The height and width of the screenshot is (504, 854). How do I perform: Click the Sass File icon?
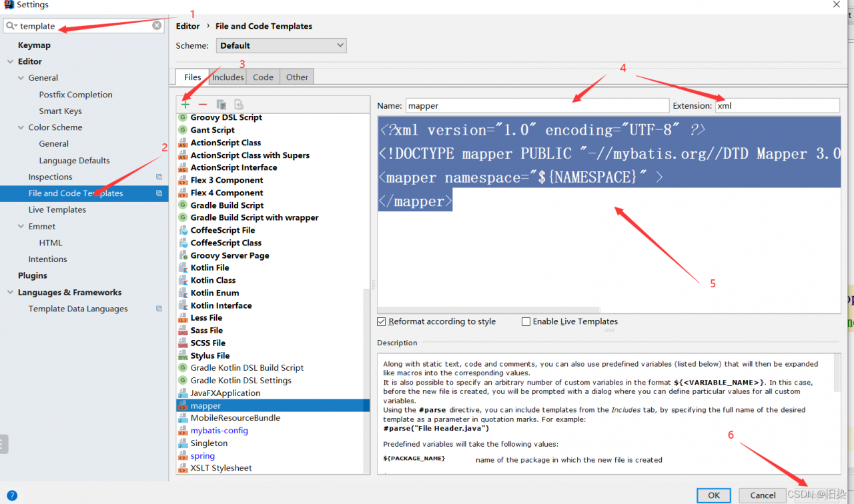pyautogui.click(x=183, y=330)
